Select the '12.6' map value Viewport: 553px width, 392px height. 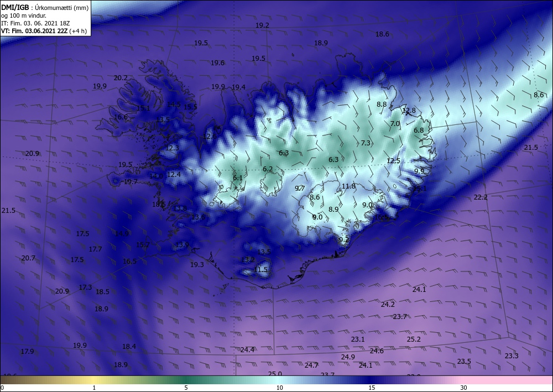(x=210, y=137)
